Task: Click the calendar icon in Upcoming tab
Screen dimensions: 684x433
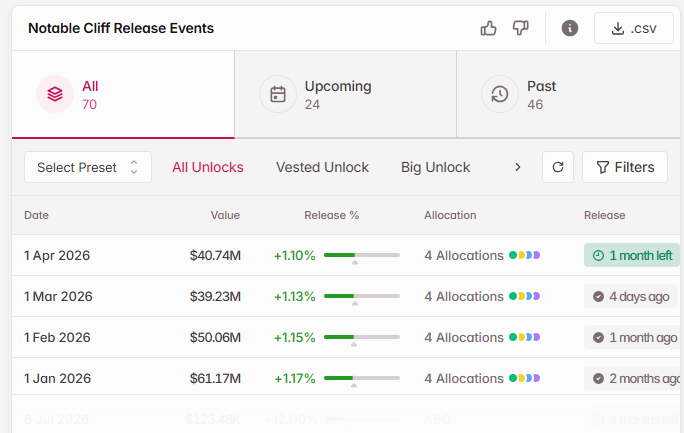Action: coord(278,94)
